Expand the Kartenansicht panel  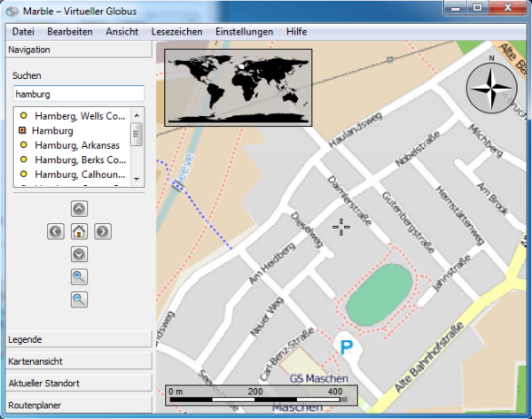tap(76, 361)
